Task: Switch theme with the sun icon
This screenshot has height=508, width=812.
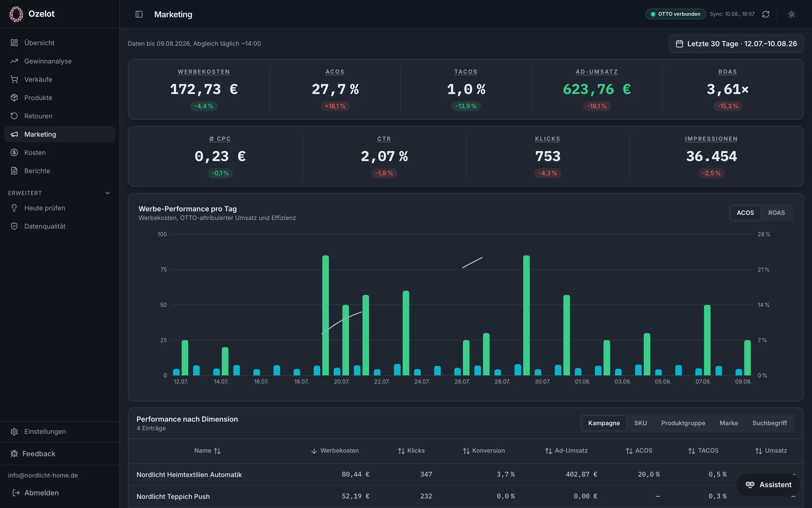Action: pos(791,14)
